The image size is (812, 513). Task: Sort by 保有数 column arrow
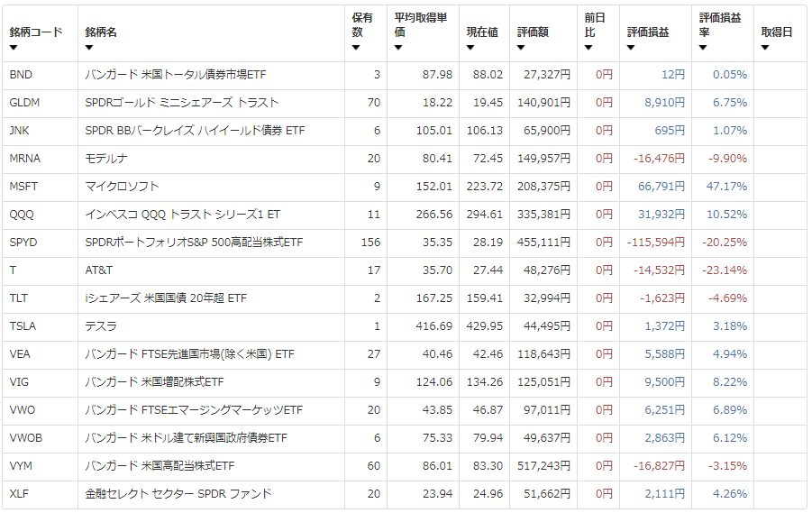[356, 48]
